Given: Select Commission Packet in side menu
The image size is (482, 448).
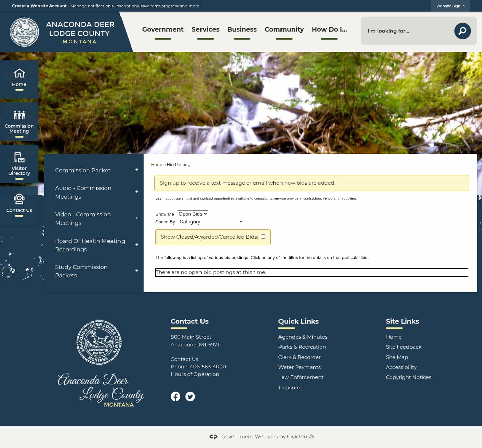Looking at the screenshot, I should click(83, 170).
